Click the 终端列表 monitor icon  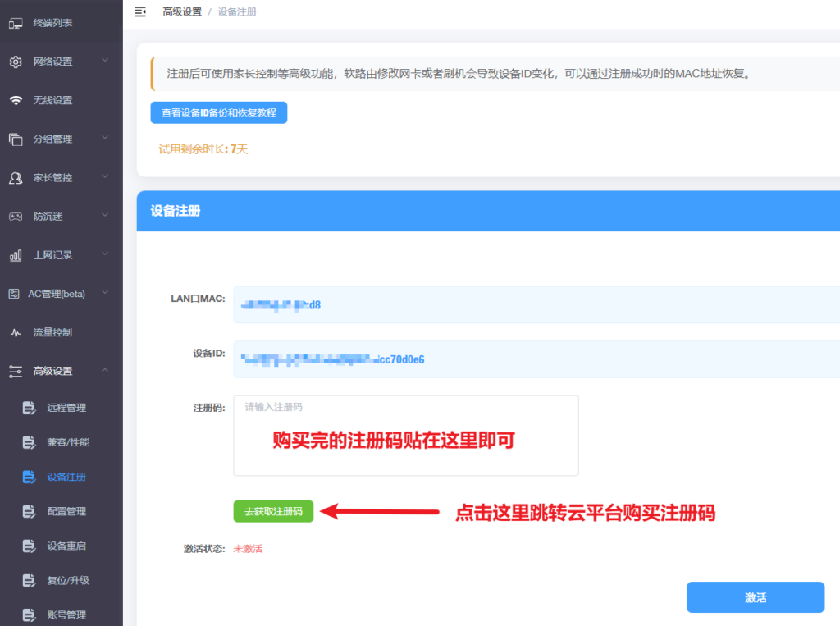[x=16, y=23]
